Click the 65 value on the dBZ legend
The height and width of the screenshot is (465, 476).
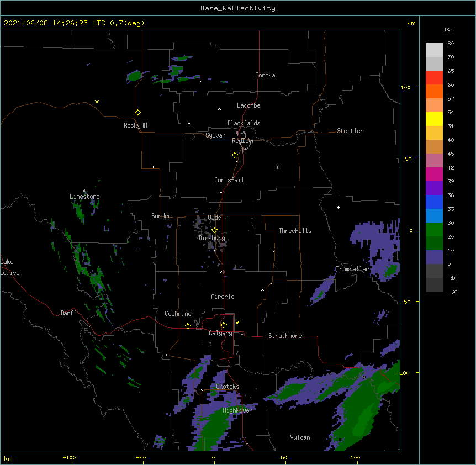451,71
